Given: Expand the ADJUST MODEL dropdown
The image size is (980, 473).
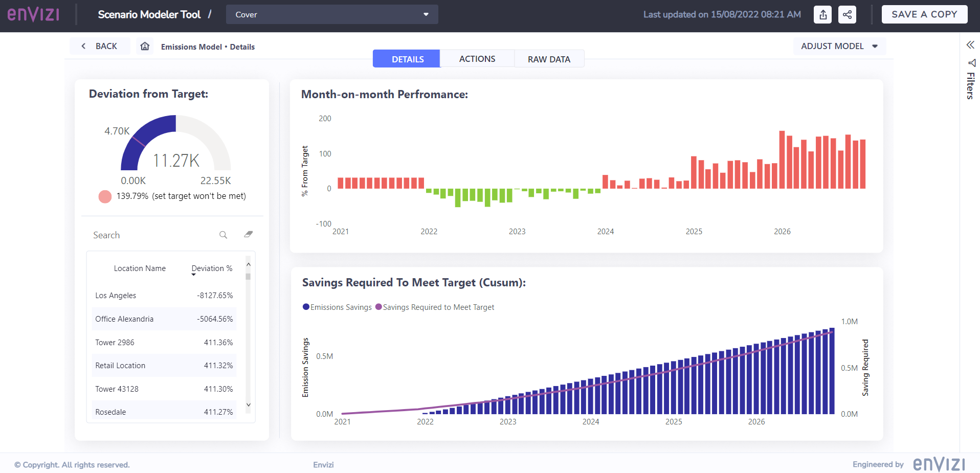Looking at the screenshot, I should (839, 46).
